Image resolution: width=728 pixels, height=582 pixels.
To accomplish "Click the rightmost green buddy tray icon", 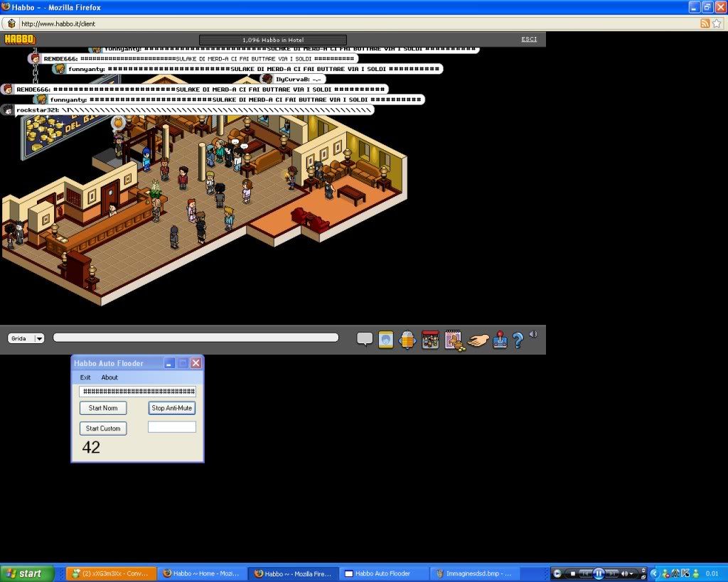I will (x=695, y=573).
